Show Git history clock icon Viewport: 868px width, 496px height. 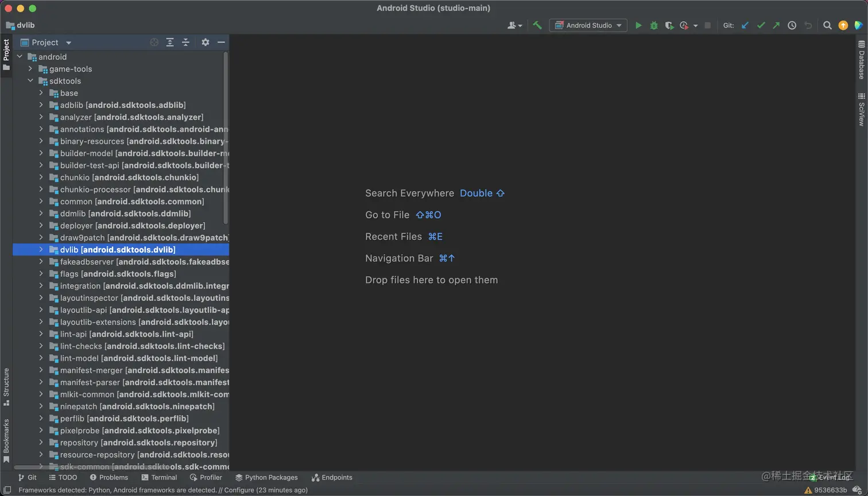[792, 25]
